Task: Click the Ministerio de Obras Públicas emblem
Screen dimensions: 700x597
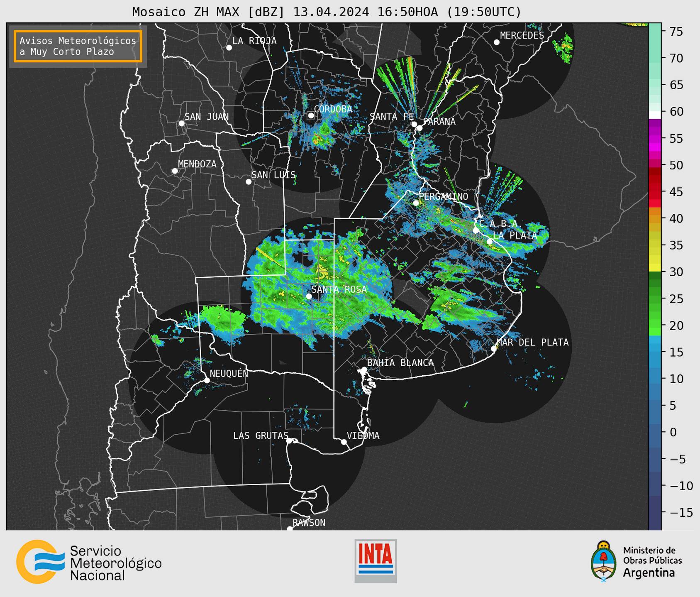Action: pyautogui.click(x=604, y=561)
